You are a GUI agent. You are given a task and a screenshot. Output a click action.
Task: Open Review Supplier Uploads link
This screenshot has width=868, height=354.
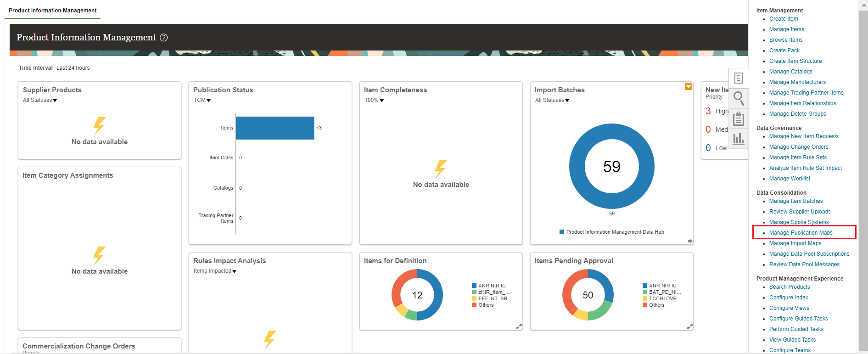pos(800,212)
